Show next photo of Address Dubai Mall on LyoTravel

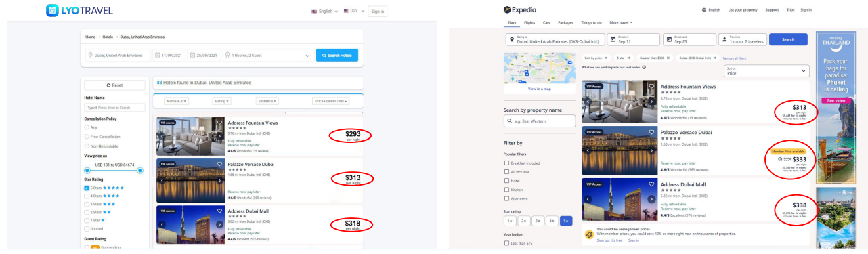coord(219,224)
